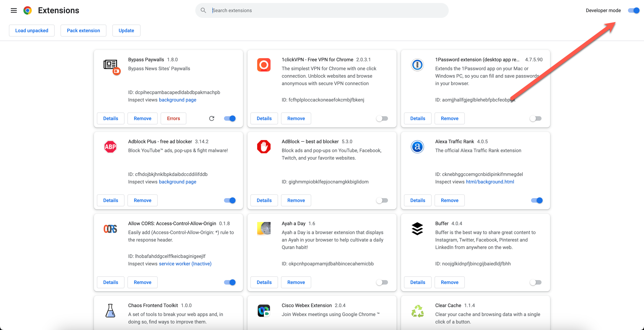This screenshot has width=644, height=330.
Task: Reload the Bypass Paywalls extension
Action: pyautogui.click(x=211, y=118)
